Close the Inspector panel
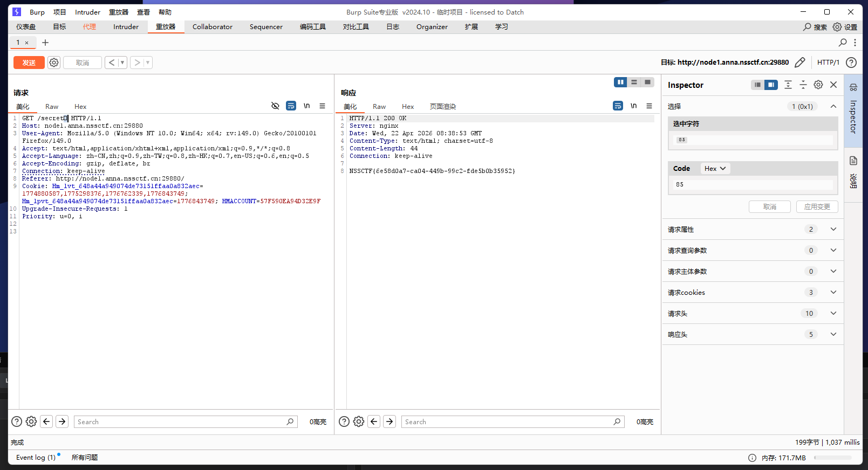 point(833,85)
